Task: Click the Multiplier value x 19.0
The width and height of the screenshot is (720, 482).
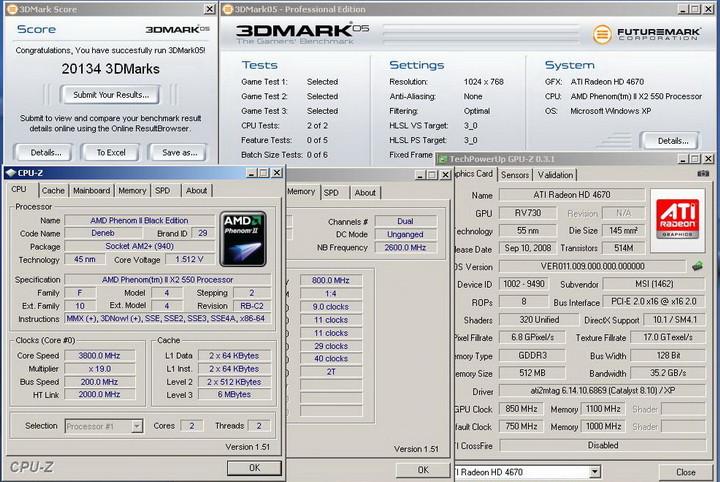Action: pyautogui.click(x=100, y=369)
